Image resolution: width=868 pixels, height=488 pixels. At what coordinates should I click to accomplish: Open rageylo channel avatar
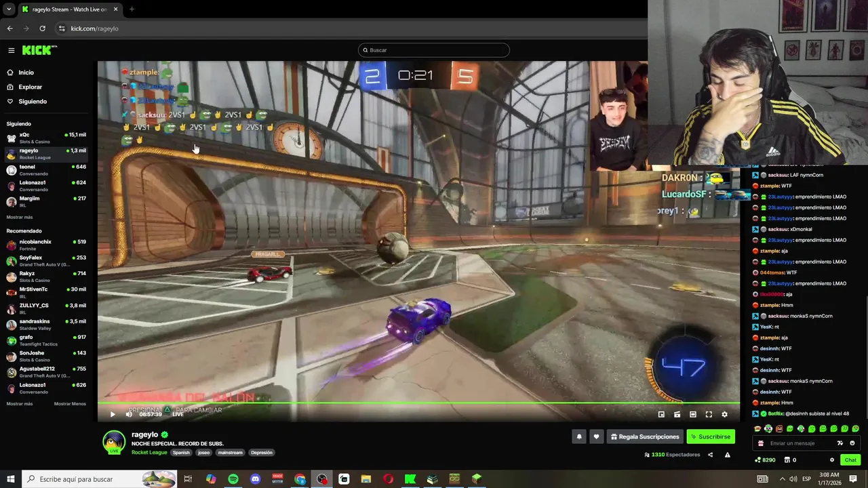point(114,442)
